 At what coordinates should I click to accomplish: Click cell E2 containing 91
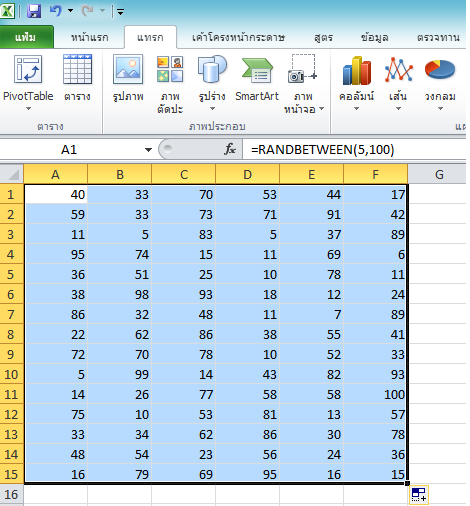coord(312,214)
